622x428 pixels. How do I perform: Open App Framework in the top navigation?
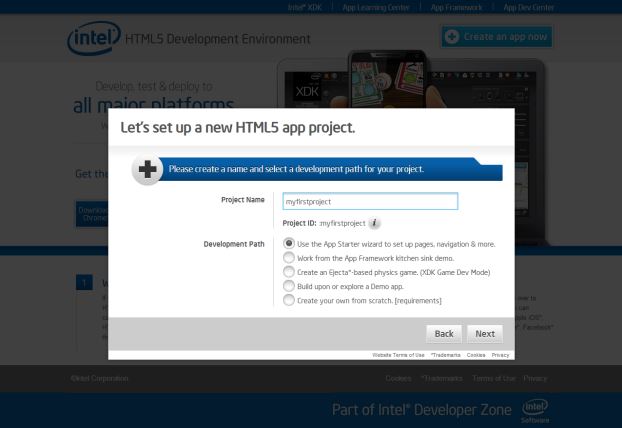[x=456, y=7]
